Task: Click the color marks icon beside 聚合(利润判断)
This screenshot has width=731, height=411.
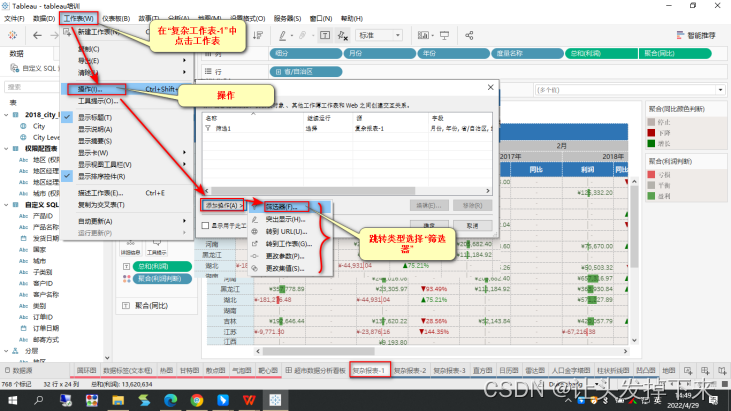Action: coord(126,279)
